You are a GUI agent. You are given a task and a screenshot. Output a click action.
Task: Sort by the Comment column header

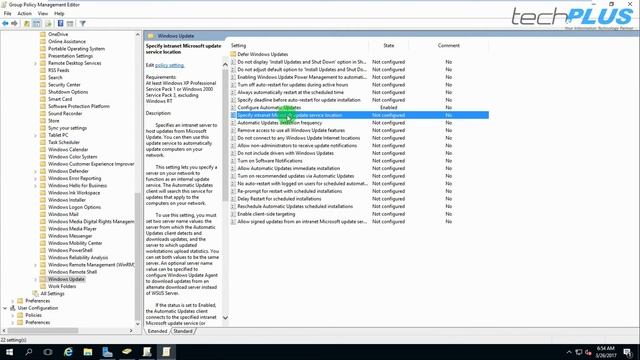pos(449,46)
